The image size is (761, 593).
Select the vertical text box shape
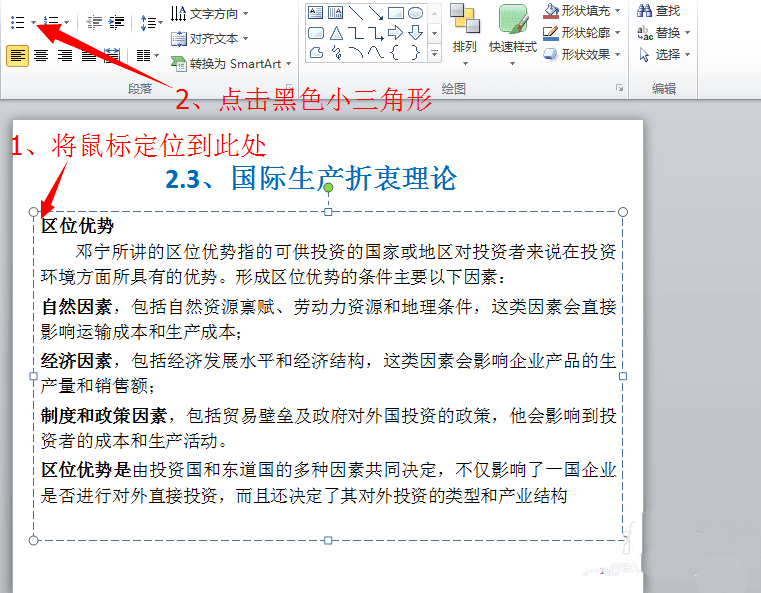pos(335,12)
